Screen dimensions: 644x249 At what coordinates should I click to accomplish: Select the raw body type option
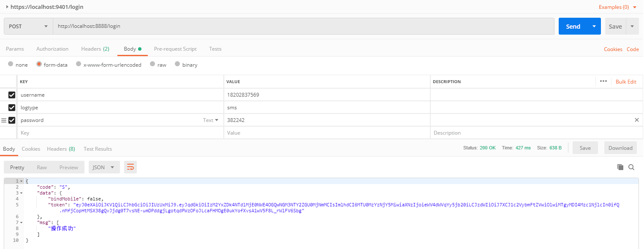click(152, 65)
